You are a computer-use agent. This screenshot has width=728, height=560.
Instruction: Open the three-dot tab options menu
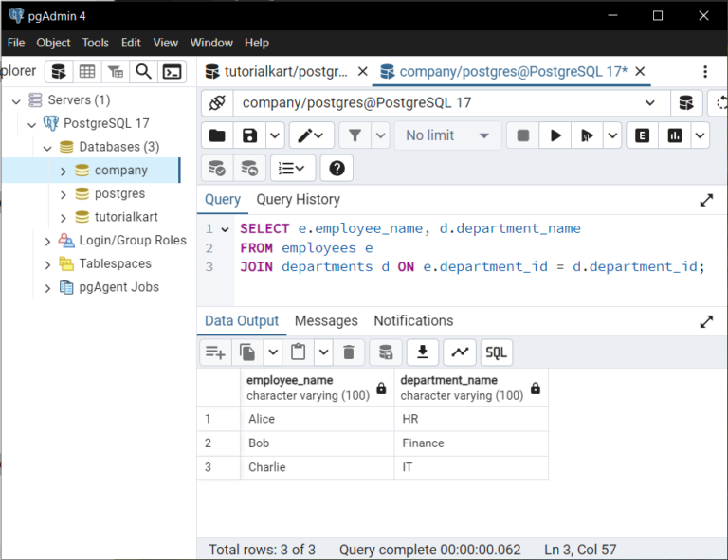(x=705, y=72)
